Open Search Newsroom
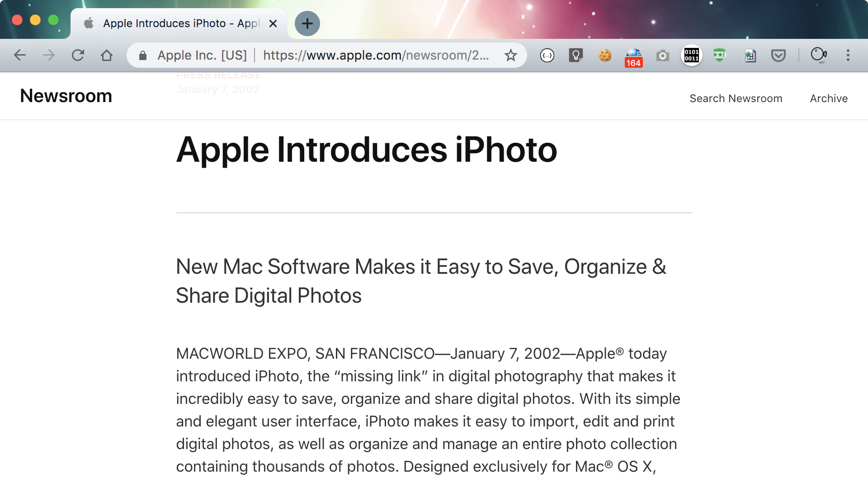 click(736, 98)
